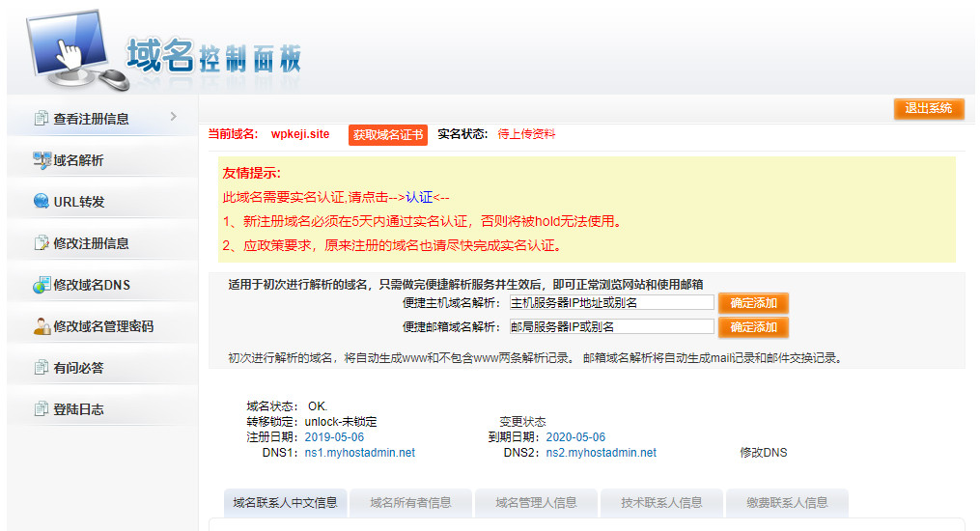Click the network icon beside 域名解析
This screenshot has width=980, height=531.
[x=42, y=160]
